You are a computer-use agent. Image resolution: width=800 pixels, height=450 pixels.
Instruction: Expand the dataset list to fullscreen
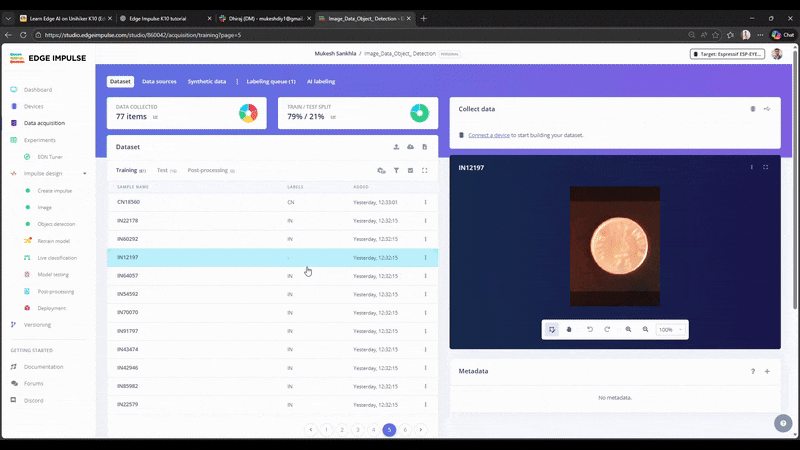click(x=424, y=170)
